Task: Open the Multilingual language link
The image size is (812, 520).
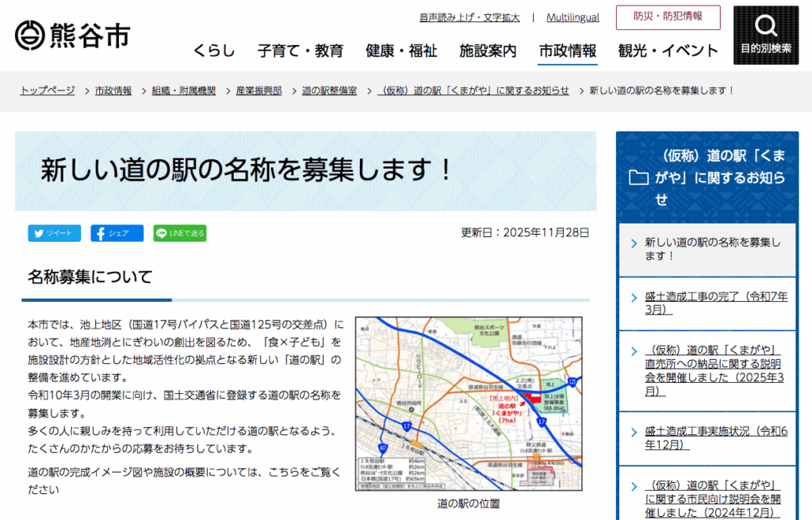Action: [573, 17]
